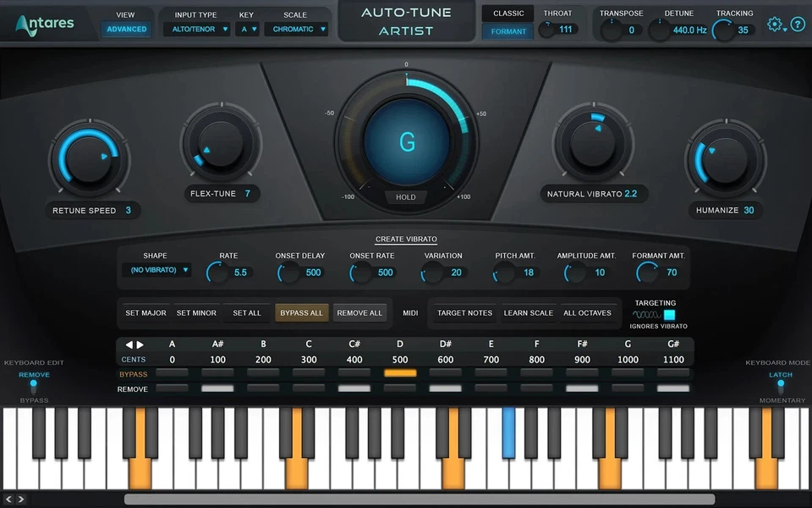Switch to Classic mode

click(507, 14)
